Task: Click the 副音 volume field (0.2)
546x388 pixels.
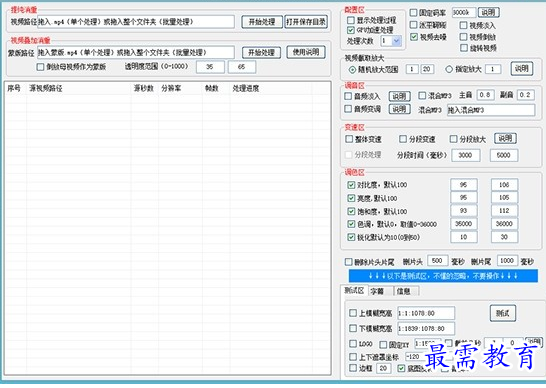Action: [525, 95]
